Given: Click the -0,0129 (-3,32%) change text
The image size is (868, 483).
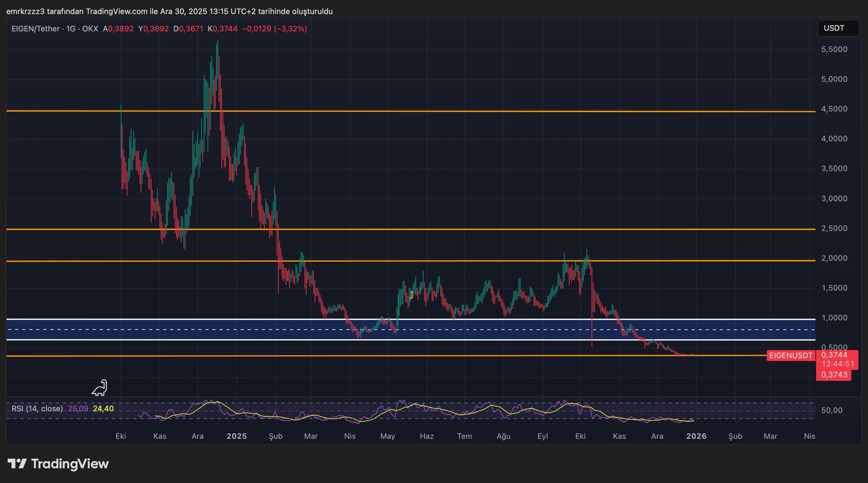Looking at the screenshot, I should pyautogui.click(x=274, y=29).
